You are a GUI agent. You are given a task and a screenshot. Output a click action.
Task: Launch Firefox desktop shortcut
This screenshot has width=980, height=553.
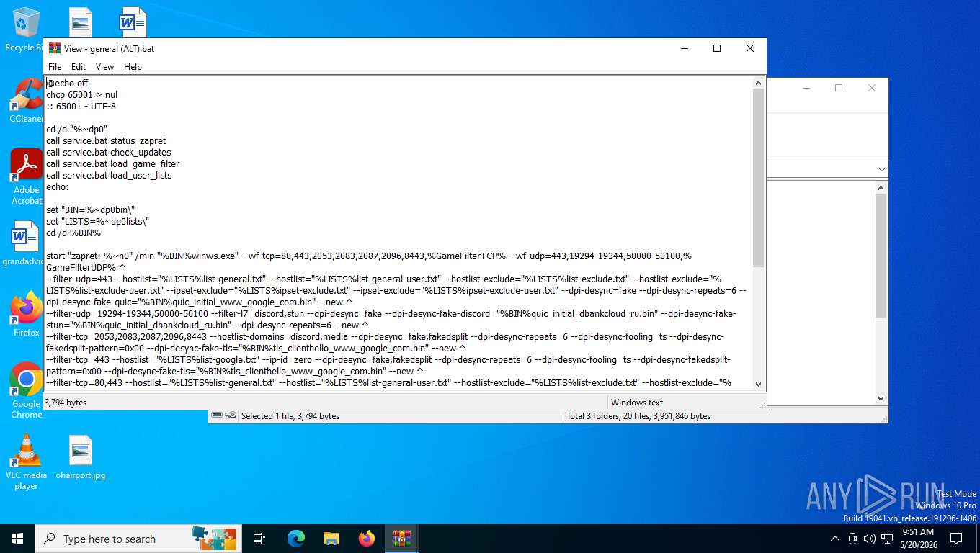tap(27, 314)
